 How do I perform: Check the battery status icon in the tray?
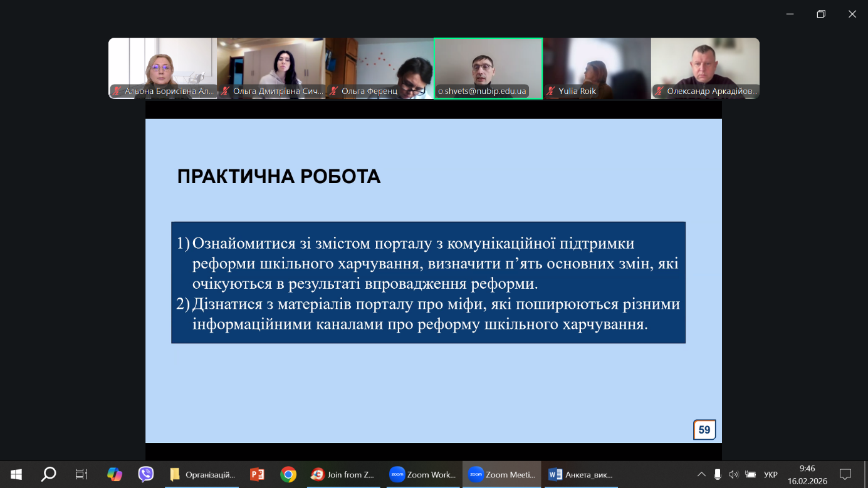coord(750,474)
